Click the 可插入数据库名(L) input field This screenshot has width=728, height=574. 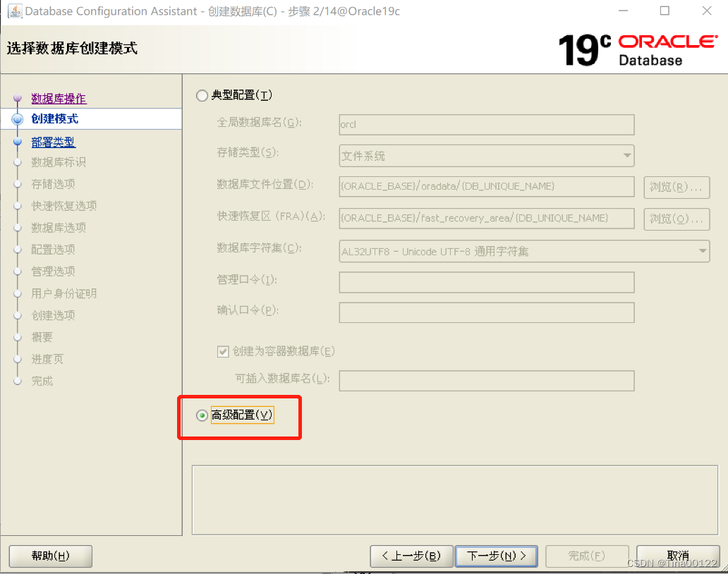[x=487, y=381]
